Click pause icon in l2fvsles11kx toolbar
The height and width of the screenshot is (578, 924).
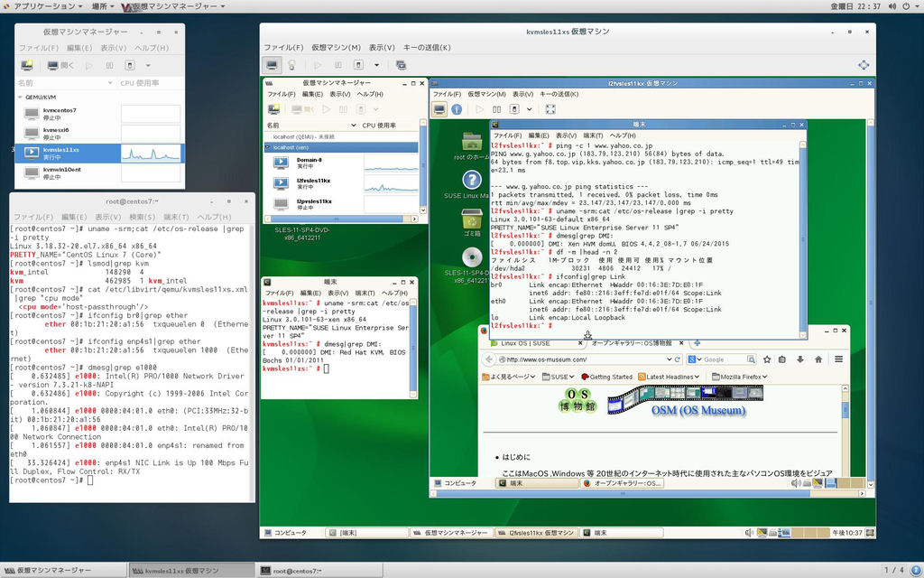click(x=497, y=109)
